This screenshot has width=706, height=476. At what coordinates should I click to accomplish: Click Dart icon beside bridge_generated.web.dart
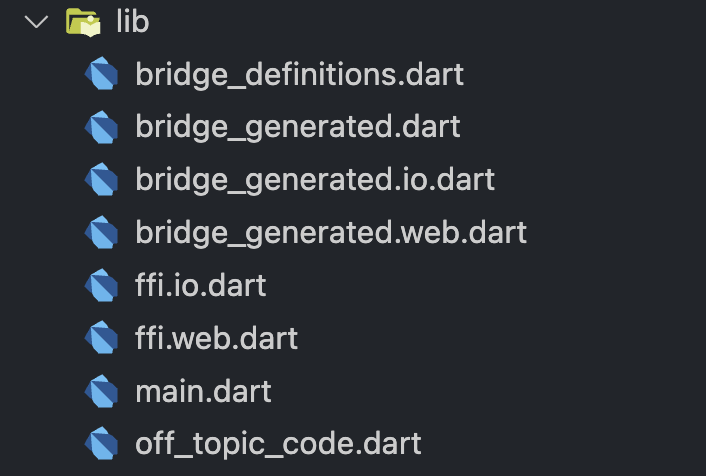[102, 232]
